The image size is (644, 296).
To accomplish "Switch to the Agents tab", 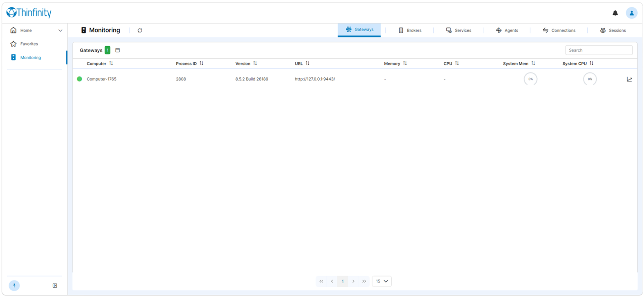I will point(507,31).
